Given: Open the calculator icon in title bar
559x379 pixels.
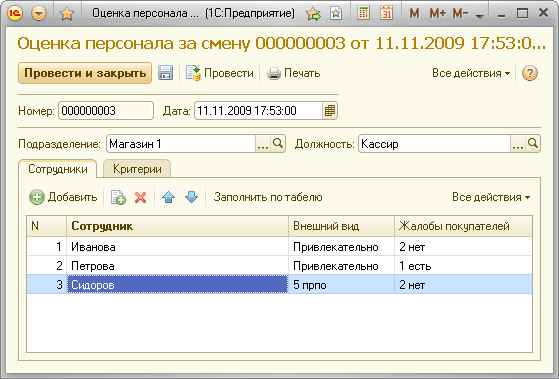Looking at the screenshot, I should 363,14.
